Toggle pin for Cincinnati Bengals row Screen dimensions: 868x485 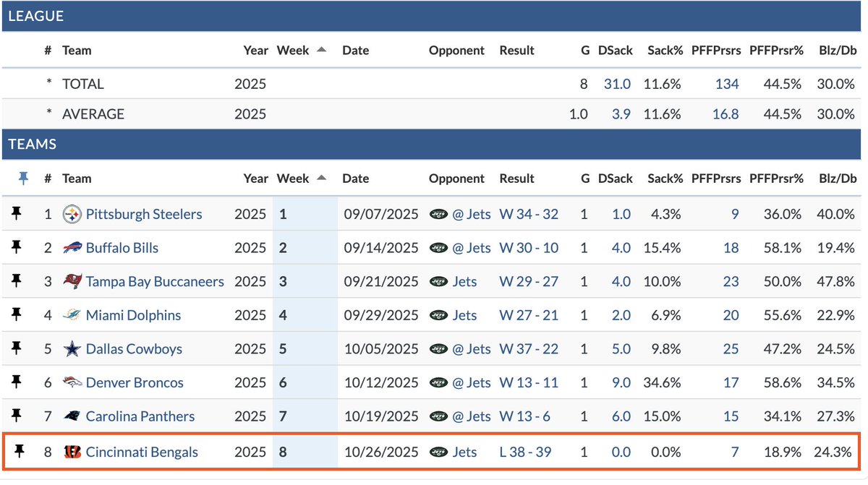tap(18, 452)
